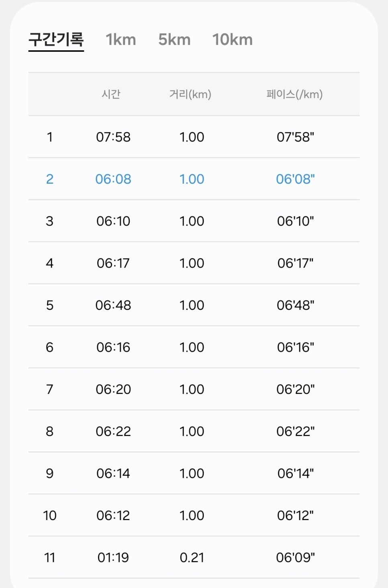Click the blue lap 2 pace 06'08"
Image resolution: width=388 pixels, height=588 pixels.
(296, 179)
